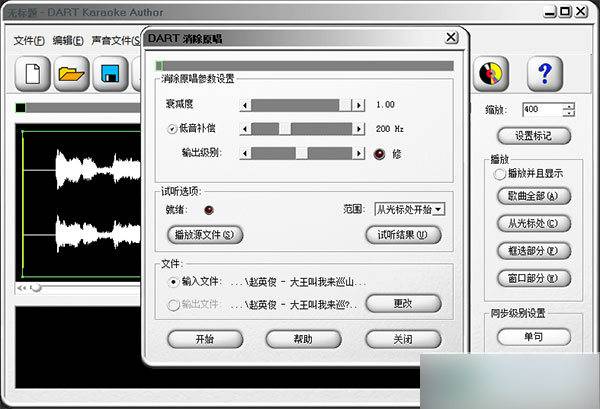Open the 文件(F) menu

pyautogui.click(x=30, y=41)
